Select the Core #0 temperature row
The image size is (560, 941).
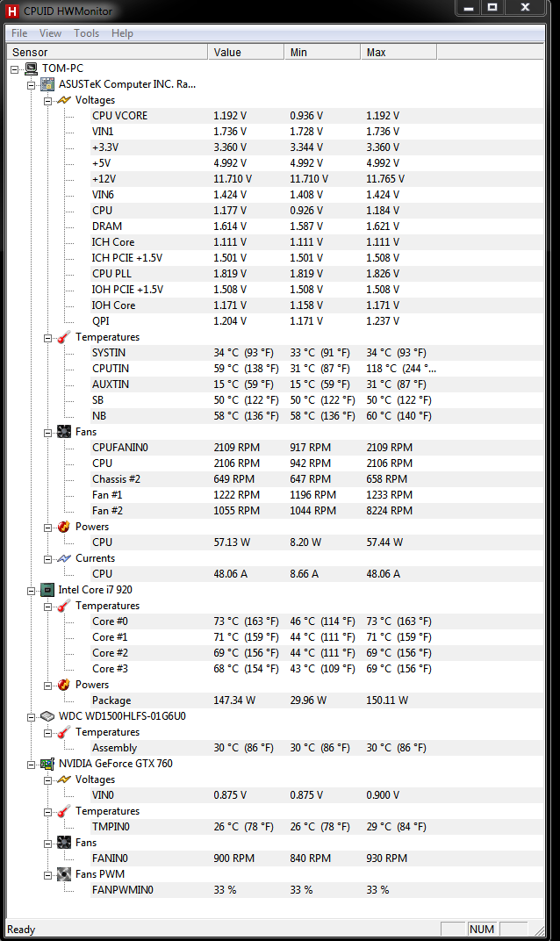[x=110, y=621]
